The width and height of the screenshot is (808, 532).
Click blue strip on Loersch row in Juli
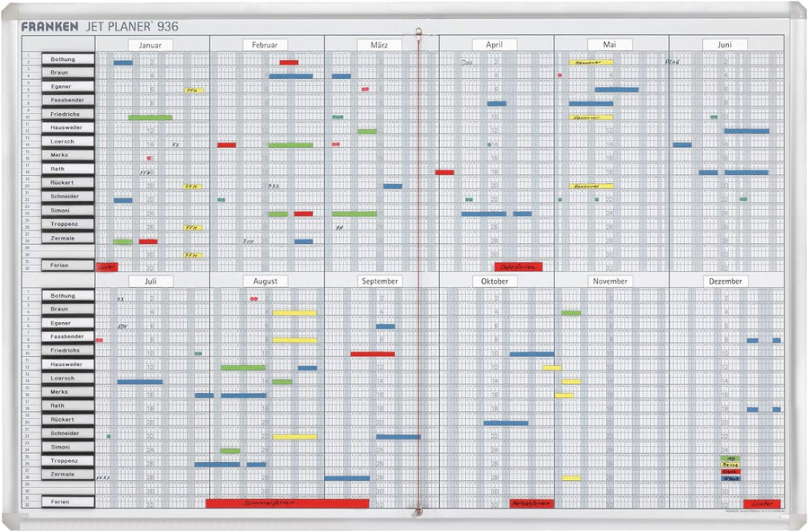(x=140, y=382)
